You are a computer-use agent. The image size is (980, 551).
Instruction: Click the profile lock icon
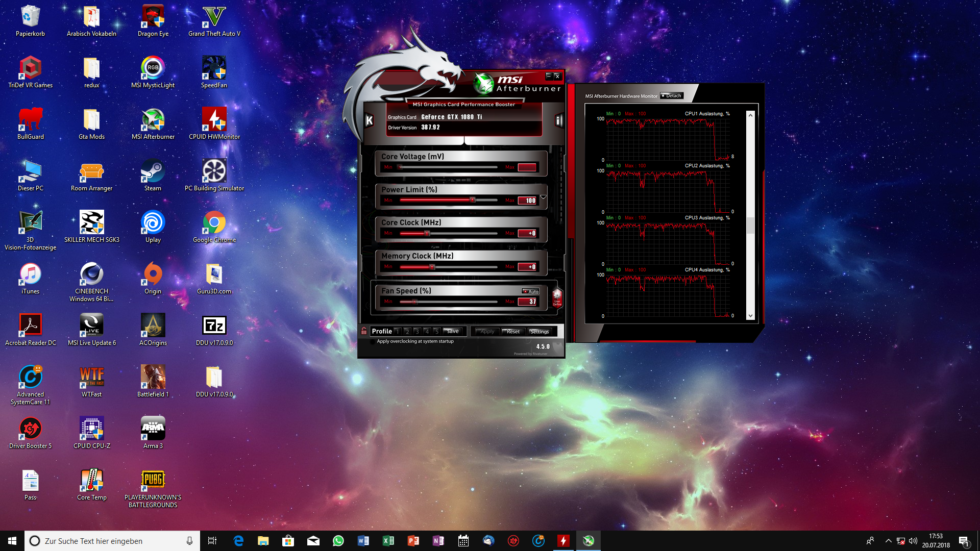tap(364, 331)
